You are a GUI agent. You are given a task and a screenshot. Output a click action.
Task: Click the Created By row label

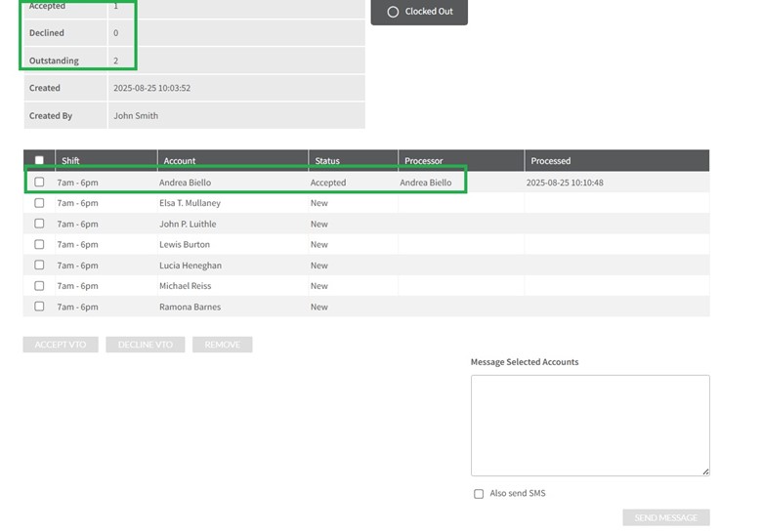(x=51, y=115)
